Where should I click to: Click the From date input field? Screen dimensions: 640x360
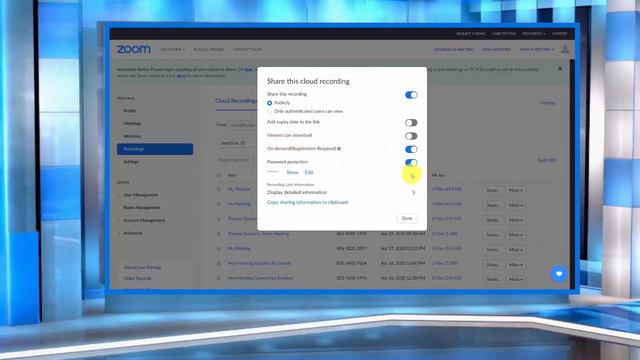click(x=242, y=125)
